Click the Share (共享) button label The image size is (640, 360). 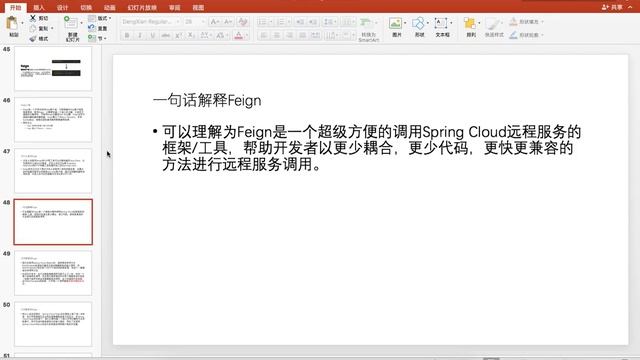click(616, 7)
